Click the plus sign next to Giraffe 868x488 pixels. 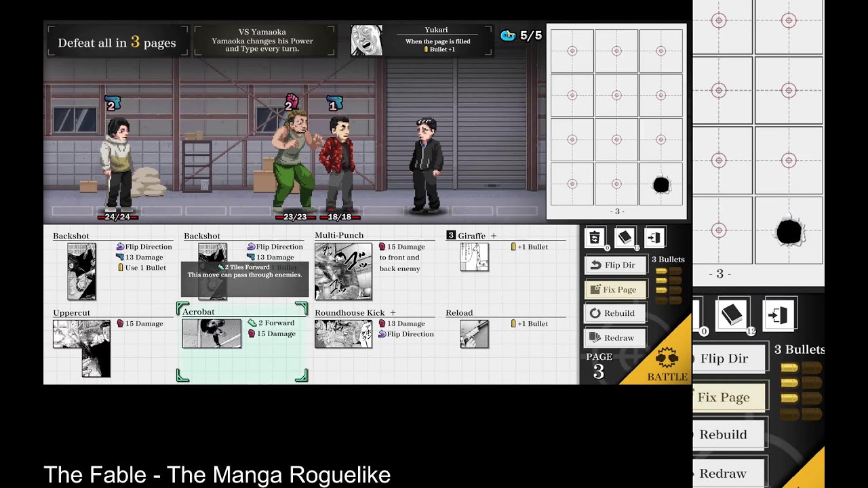pos(494,236)
